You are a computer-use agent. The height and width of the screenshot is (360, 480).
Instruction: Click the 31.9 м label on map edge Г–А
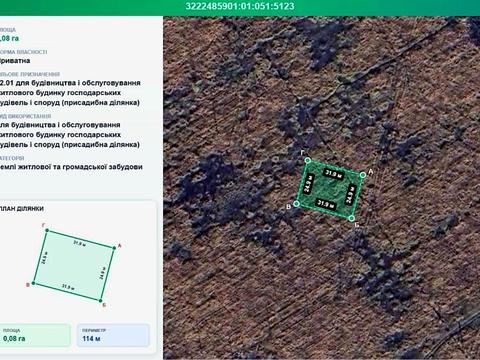[334, 174]
